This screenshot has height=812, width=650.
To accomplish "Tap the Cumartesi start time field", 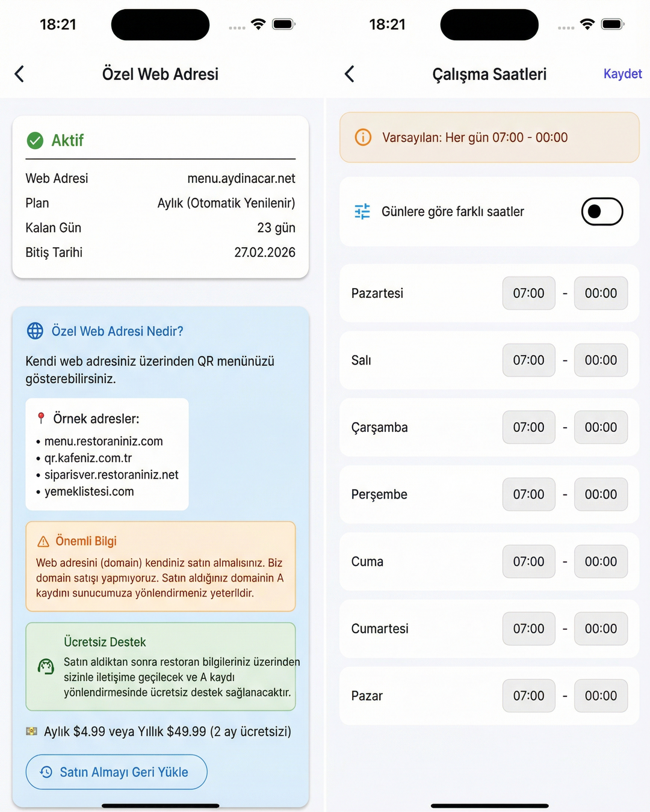I will [x=528, y=629].
